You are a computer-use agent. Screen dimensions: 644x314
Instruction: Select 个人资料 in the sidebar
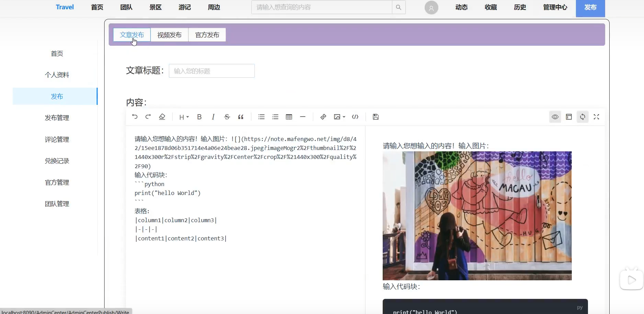[x=57, y=75]
